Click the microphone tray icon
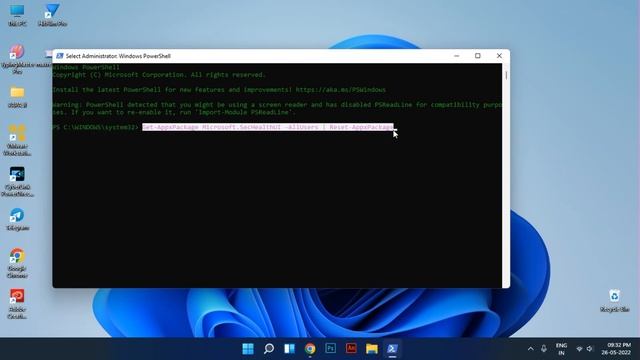640x360 pixels. coord(544,349)
